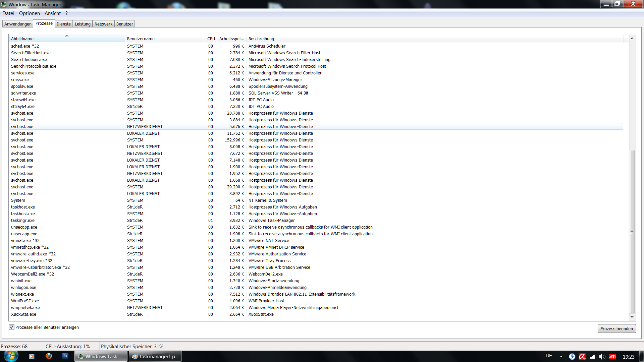Select the smss.exe process

[x=316, y=80]
